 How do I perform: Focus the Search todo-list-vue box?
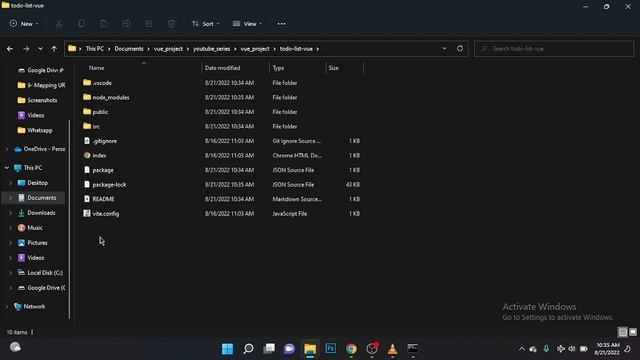click(554, 49)
